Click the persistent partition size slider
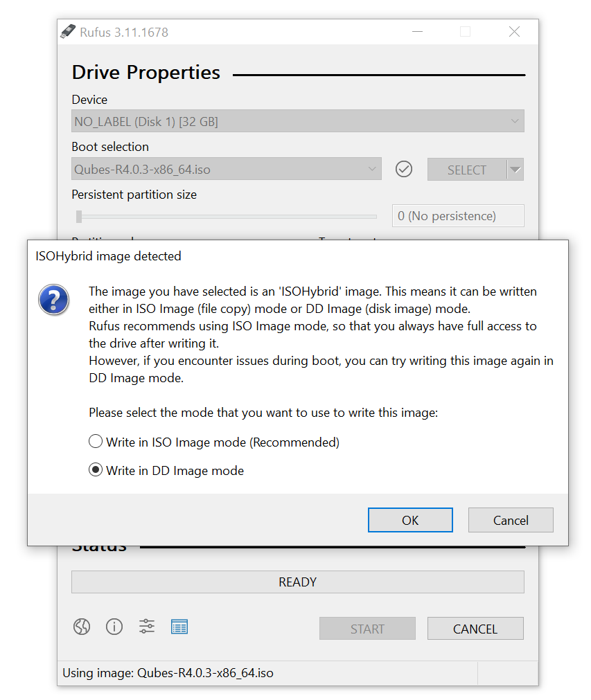The width and height of the screenshot is (591, 700). (227, 217)
